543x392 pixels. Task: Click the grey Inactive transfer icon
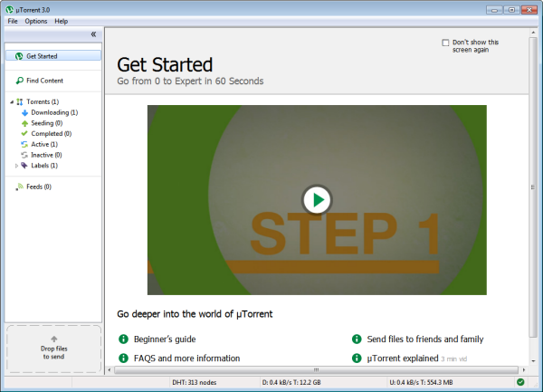[x=24, y=155]
